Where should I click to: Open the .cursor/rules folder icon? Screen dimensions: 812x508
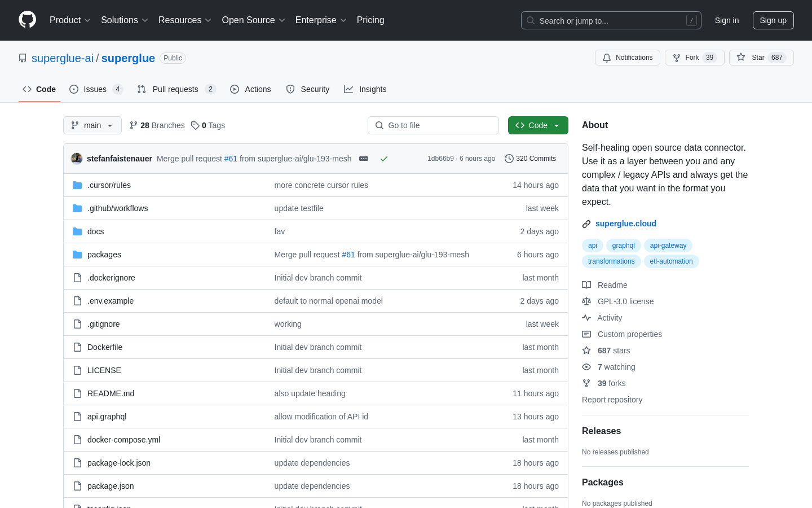tap(77, 185)
